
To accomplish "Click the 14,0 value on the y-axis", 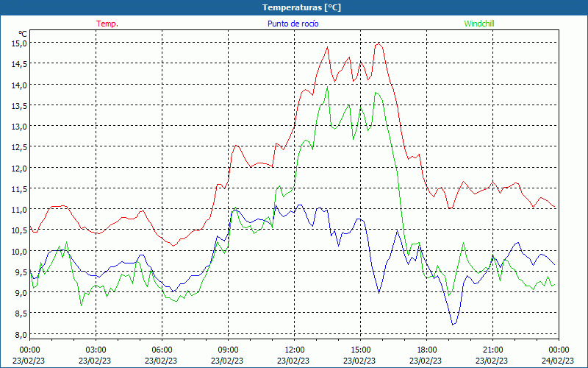I will tap(20, 85).
